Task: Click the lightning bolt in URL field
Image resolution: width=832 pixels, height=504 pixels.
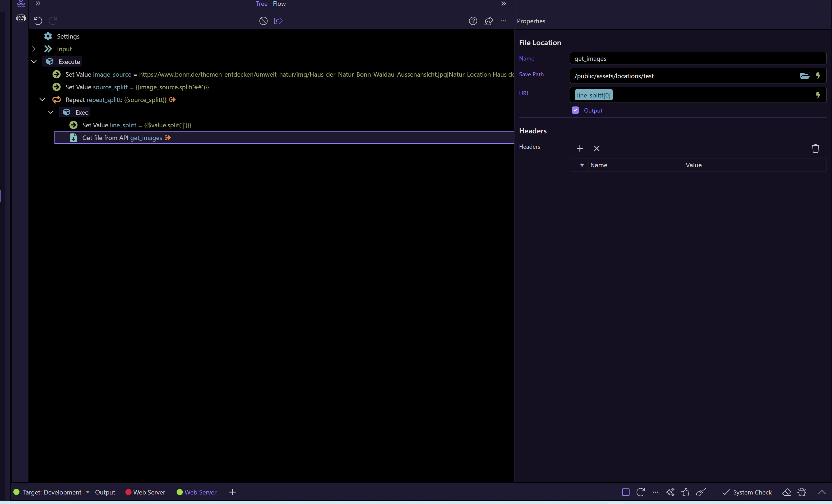Action: click(818, 95)
